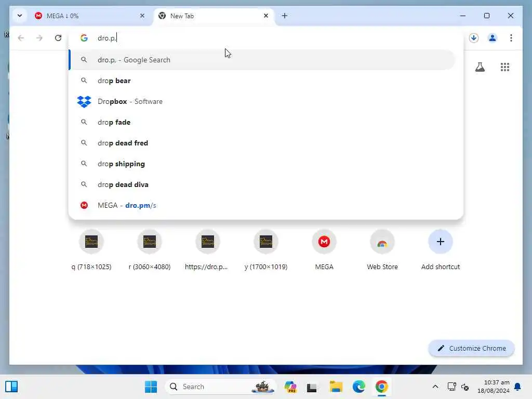Open the notification bell icon
Viewport: 532px width, 399px height.
coord(518,387)
